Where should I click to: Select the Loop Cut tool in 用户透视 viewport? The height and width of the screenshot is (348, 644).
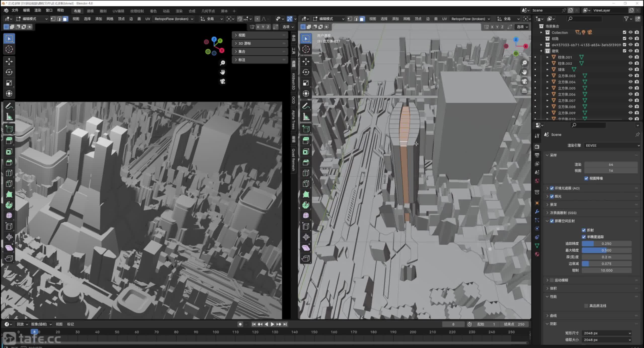[x=306, y=173]
